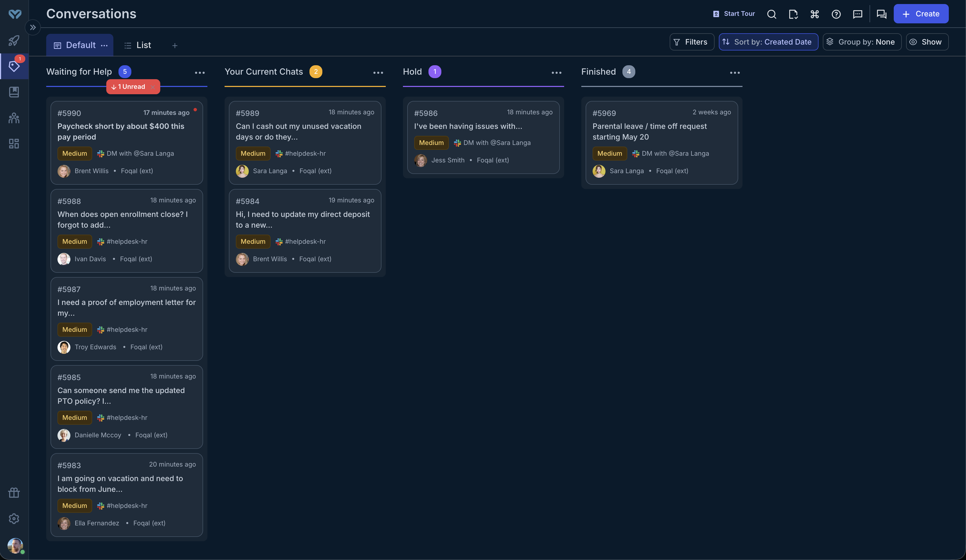
Task: Open the dashboard grid icon in sidebar
Action: [x=14, y=144]
